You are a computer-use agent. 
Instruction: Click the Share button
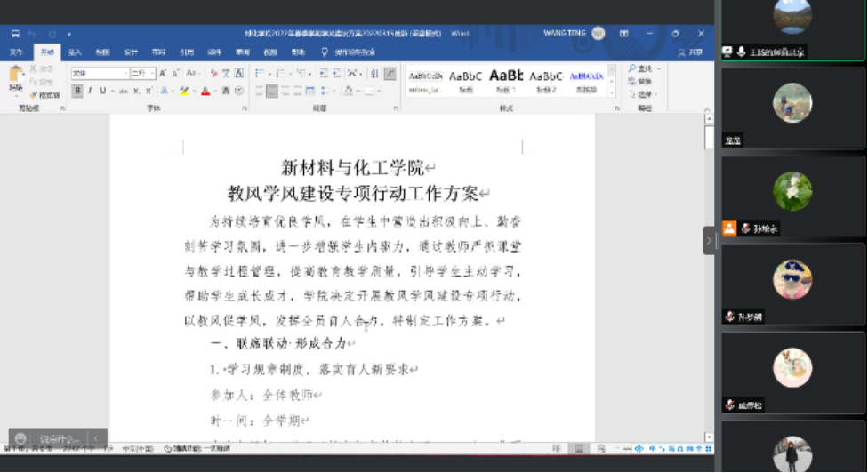(690, 52)
